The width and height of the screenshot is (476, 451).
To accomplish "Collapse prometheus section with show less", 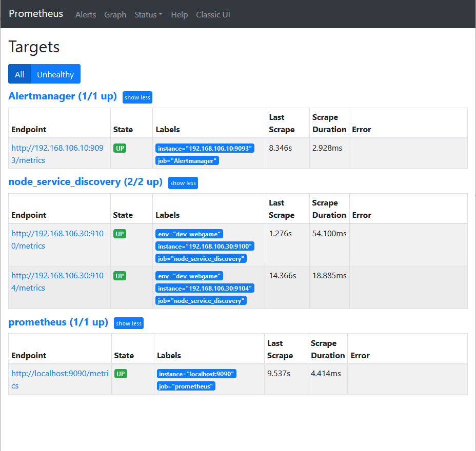I will coord(128,323).
